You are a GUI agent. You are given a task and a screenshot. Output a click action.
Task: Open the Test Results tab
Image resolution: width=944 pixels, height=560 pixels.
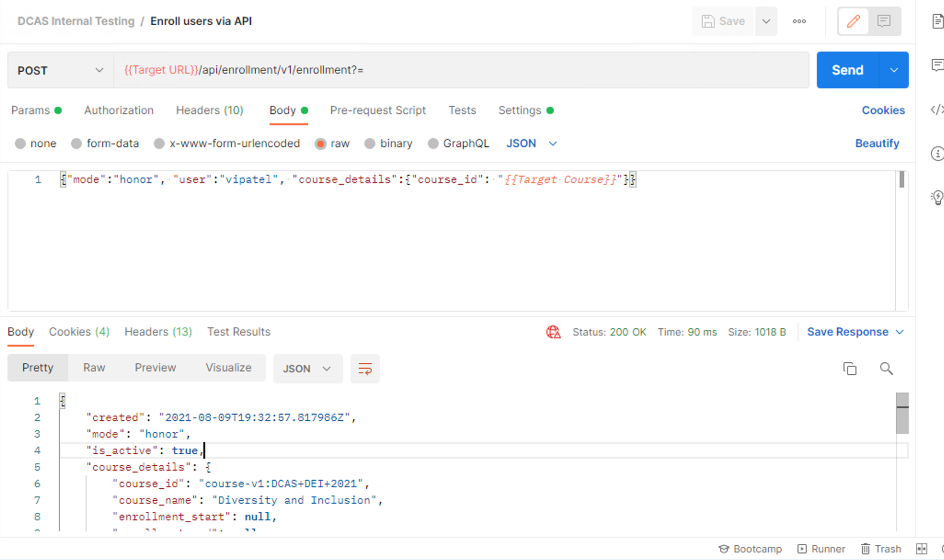pyautogui.click(x=239, y=332)
